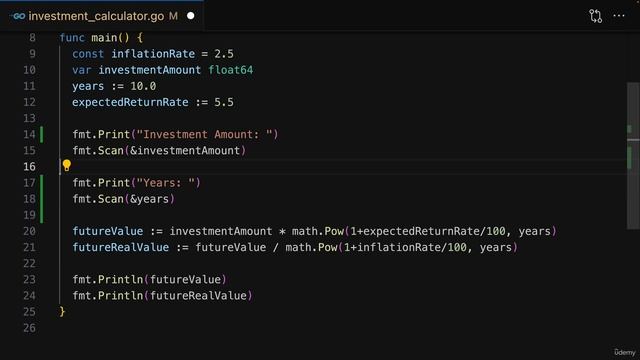Open the editor More Actions ellipsis menu

619,16
